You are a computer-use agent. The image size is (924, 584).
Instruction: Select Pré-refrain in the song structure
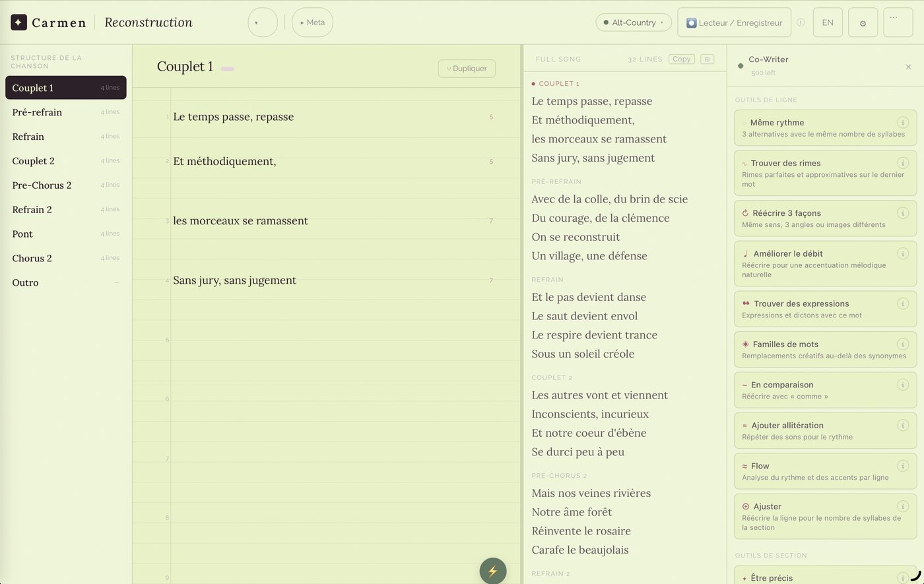38,112
